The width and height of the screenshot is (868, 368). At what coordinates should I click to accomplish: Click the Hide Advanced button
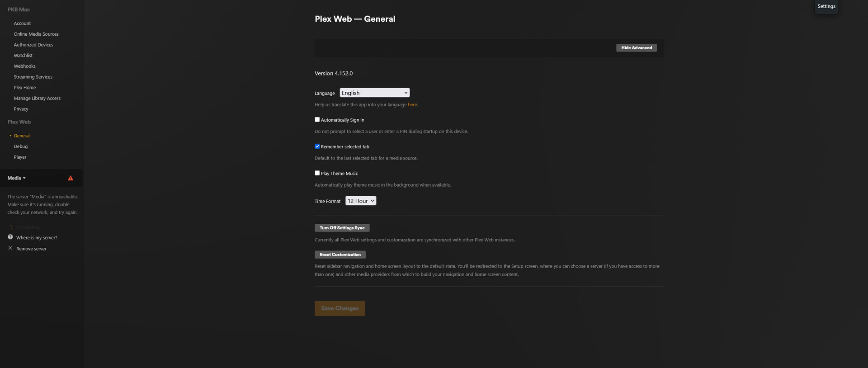coord(637,48)
